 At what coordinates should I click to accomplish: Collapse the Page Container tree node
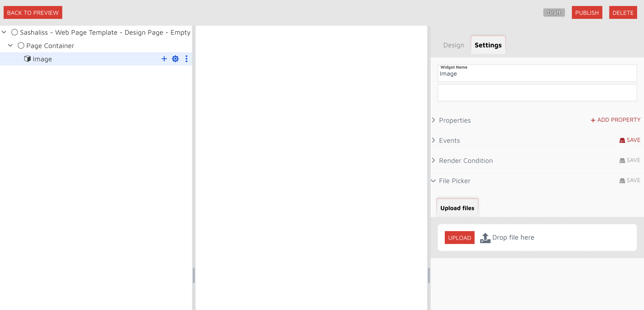tap(10, 45)
